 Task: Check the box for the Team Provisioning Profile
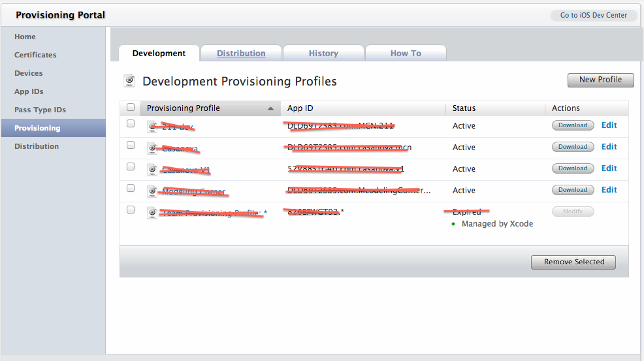(x=131, y=210)
